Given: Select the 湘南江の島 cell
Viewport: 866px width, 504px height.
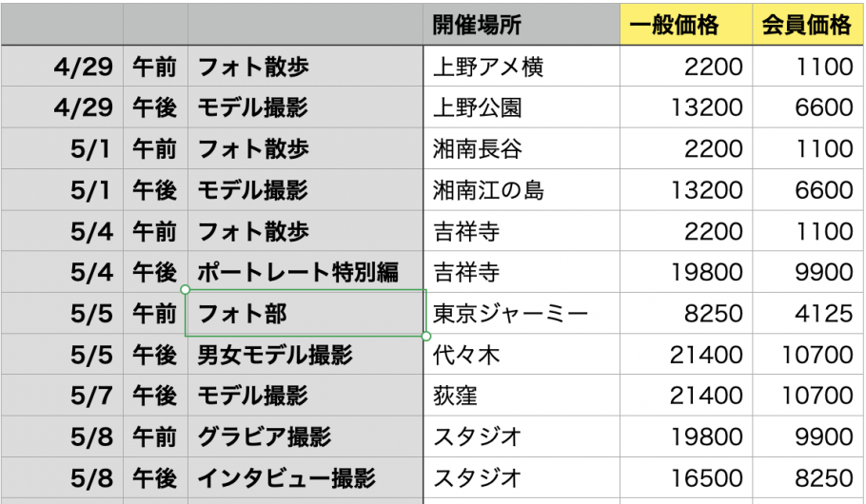Looking at the screenshot, I should 522,190.
